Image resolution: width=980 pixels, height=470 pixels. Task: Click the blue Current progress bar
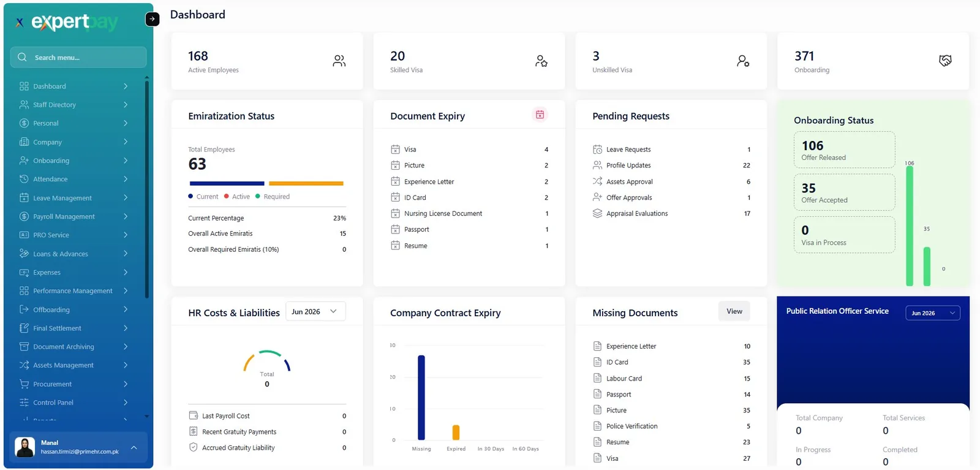227,183
